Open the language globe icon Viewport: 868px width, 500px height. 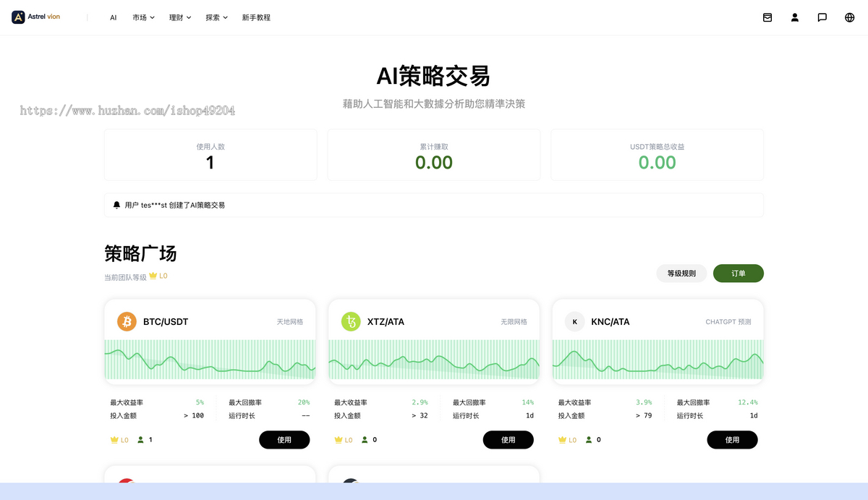(850, 17)
